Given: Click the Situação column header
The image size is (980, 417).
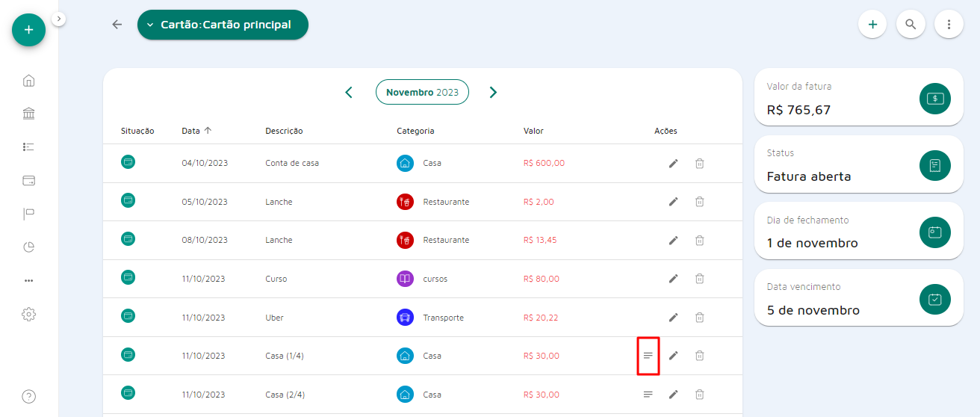Looking at the screenshot, I should [x=137, y=131].
